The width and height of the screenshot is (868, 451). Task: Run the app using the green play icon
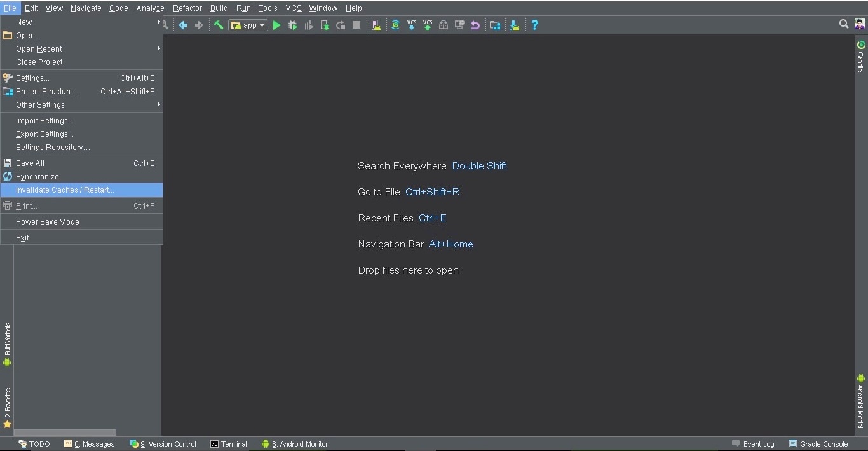[x=276, y=25]
